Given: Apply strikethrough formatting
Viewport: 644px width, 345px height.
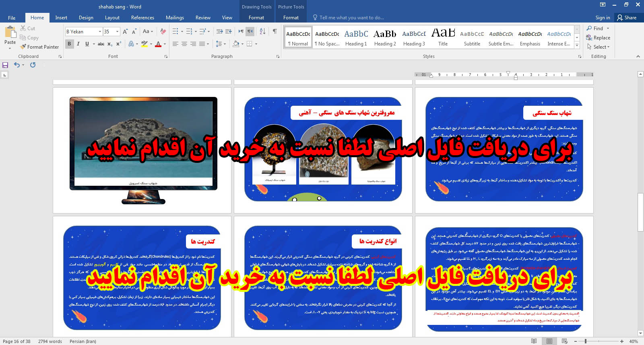Looking at the screenshot, I should click(101, 44).
